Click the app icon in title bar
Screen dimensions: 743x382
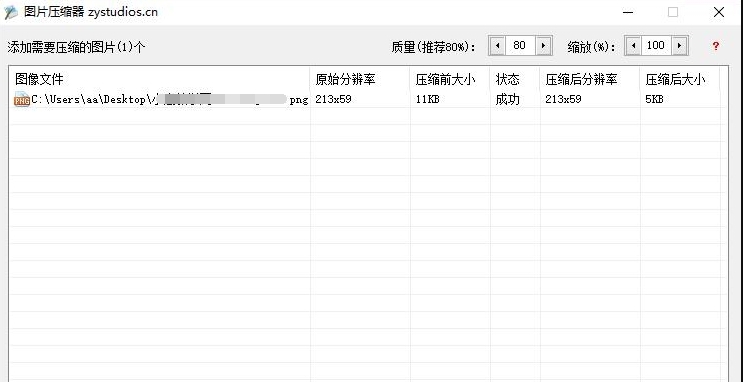[10, 12]
